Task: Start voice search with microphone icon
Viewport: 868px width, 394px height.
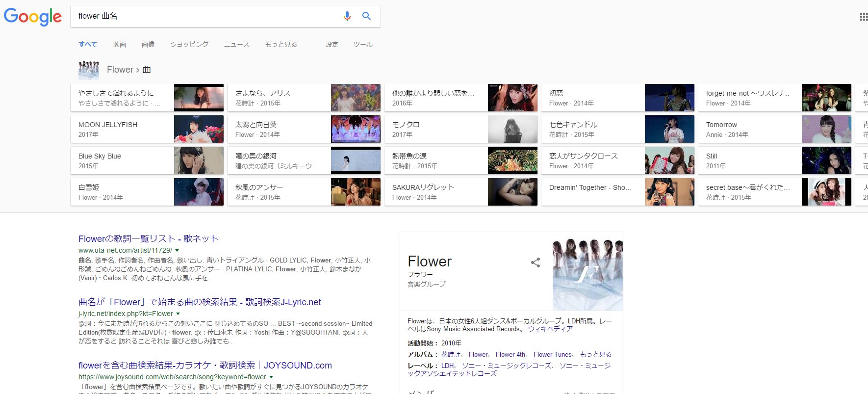Action: (x=347, y=16)
